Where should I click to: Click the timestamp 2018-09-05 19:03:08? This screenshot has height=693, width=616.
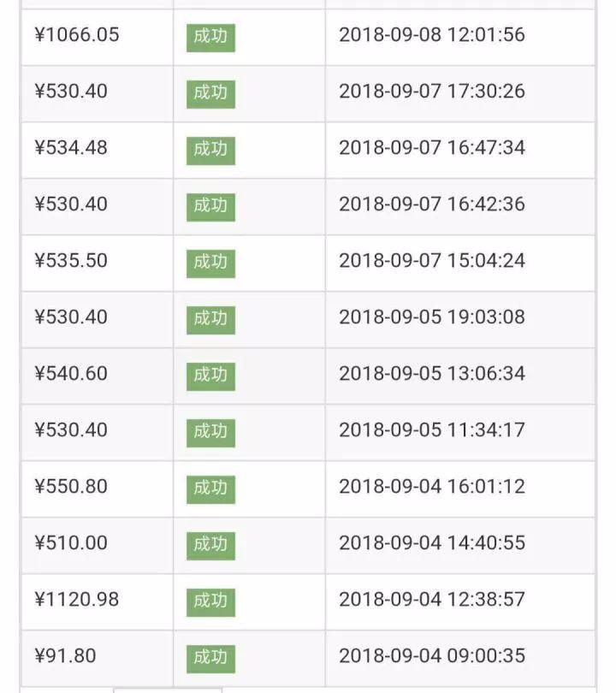[432, 317]
